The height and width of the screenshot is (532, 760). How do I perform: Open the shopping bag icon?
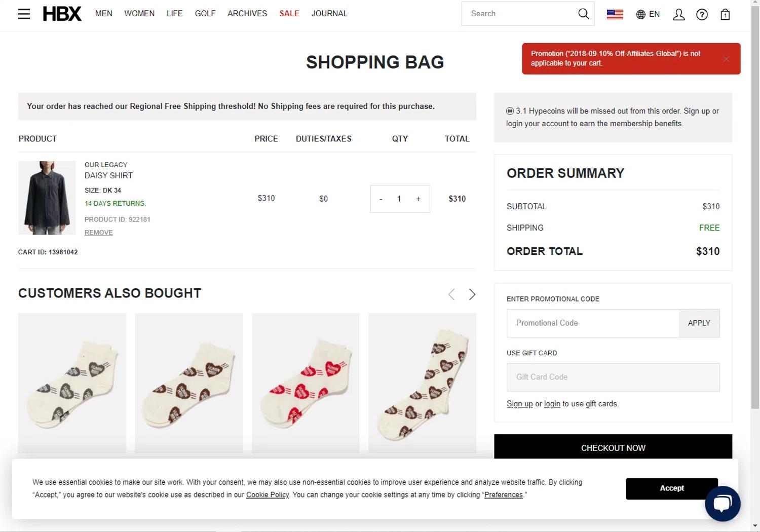[725, 15]
